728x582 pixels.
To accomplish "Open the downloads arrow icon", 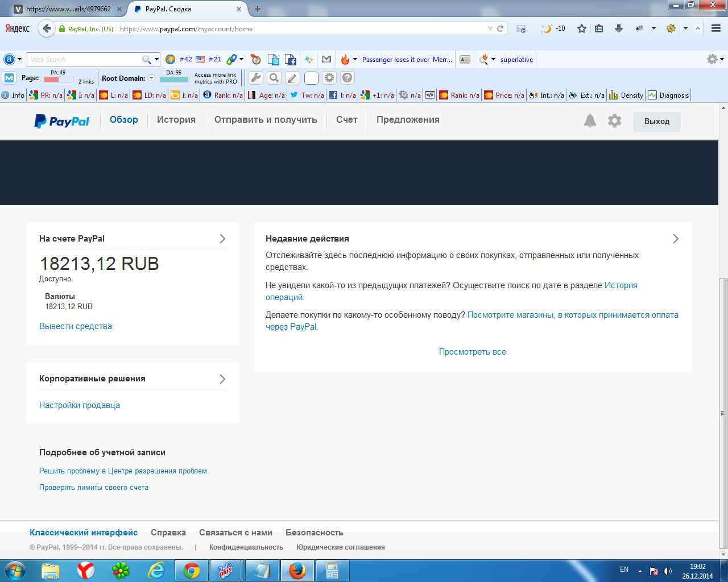I will [x=619, y=28].
